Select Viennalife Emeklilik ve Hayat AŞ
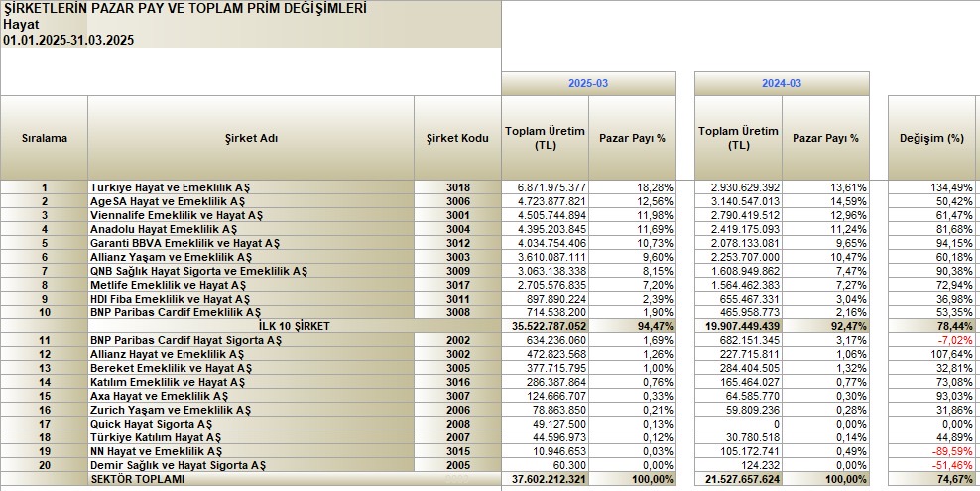This screenshot has width=980, height=491. (251, 215)
